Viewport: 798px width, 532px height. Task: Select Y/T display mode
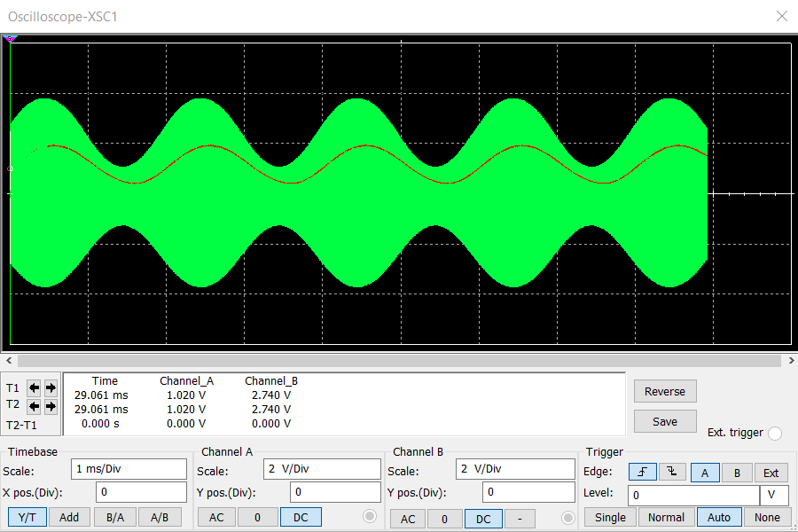pos(27,517)
